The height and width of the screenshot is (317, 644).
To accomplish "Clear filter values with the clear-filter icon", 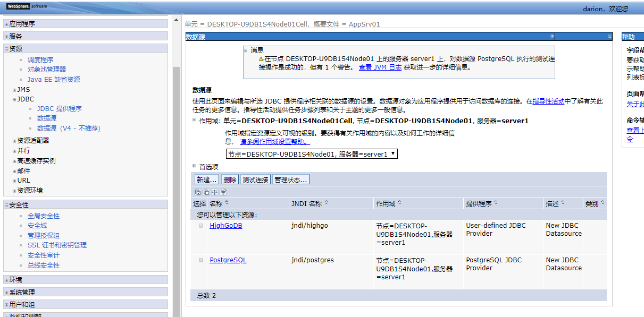I will pyautogui.click(x=223, y=193).
